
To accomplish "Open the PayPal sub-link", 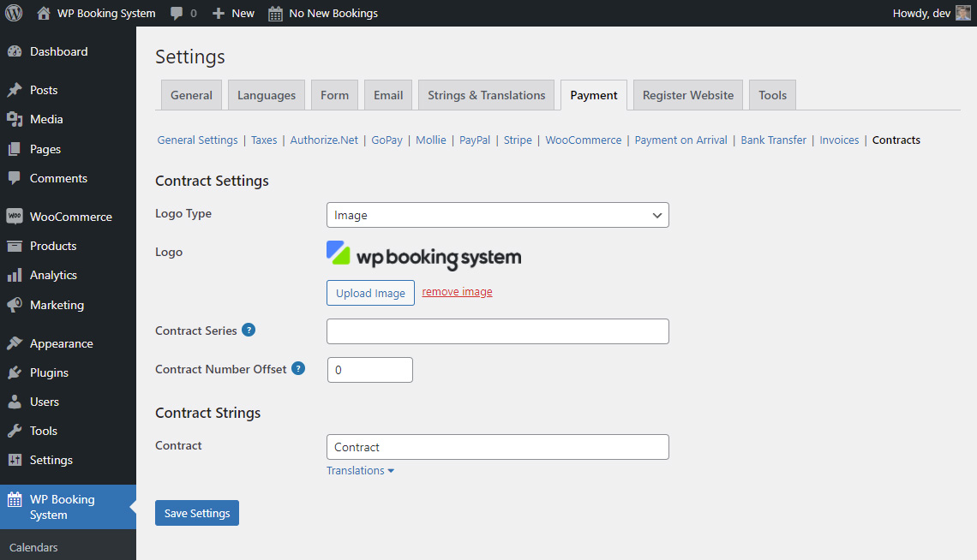I will [x=475, y=140].
